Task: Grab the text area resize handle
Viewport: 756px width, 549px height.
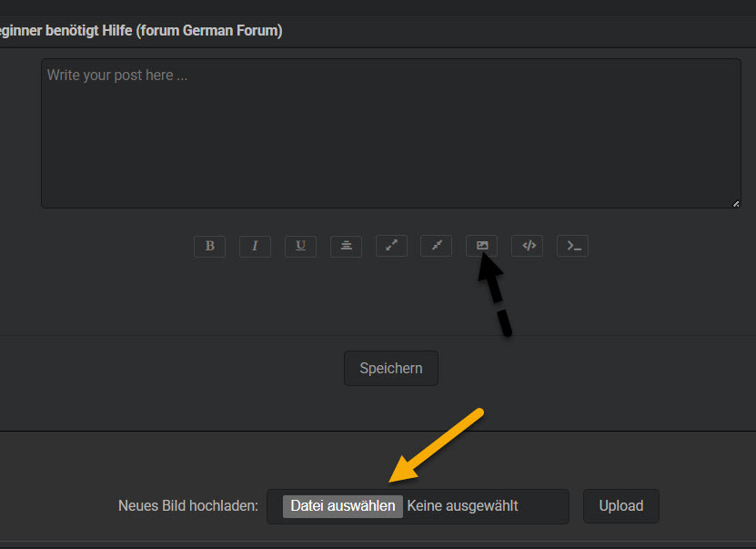Action: pos(736,203)
